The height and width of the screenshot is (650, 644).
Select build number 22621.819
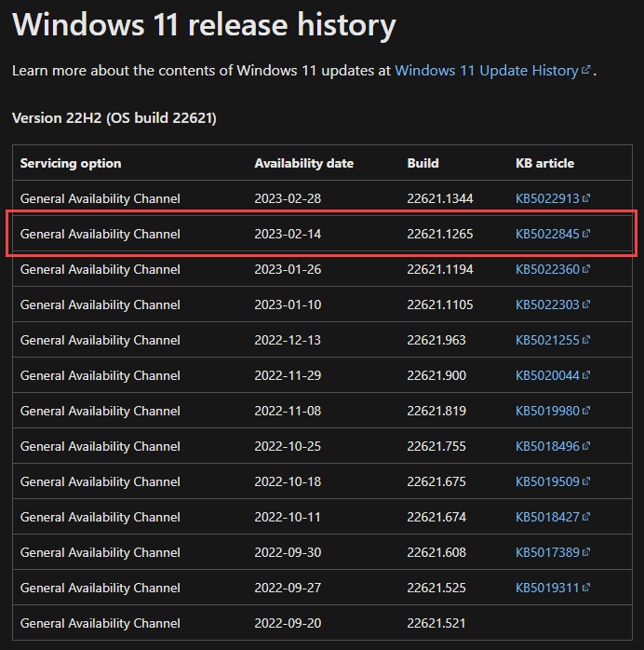tap(436, 411)
